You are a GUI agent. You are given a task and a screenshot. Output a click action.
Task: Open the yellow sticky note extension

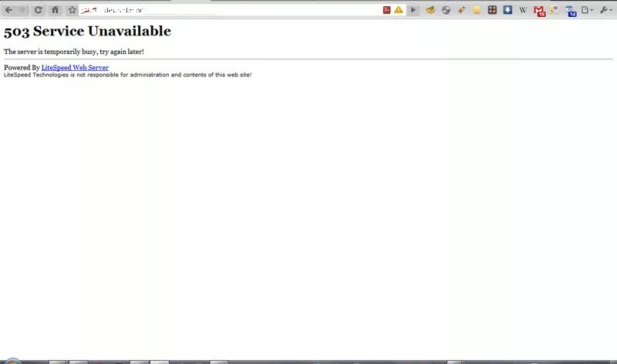477,10
